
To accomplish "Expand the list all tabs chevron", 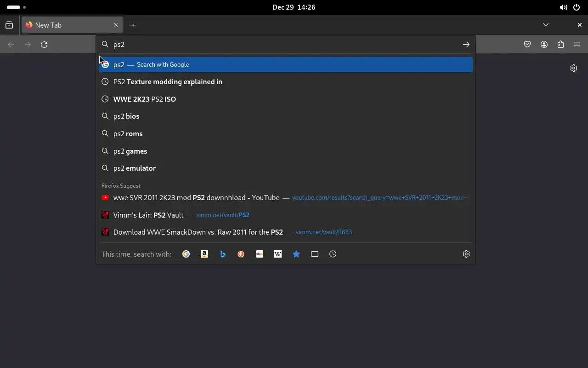I will (x=546, y=25).
